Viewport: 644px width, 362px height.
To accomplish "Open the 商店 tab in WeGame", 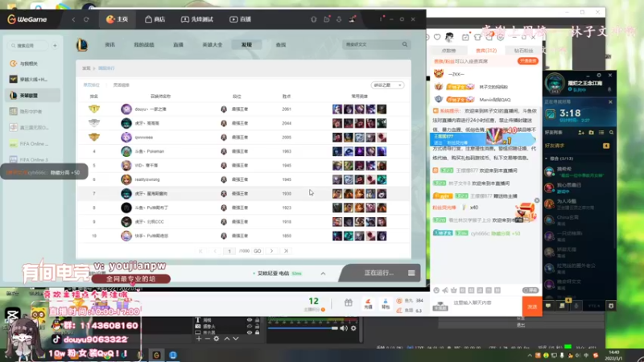I will coord(155,19).
